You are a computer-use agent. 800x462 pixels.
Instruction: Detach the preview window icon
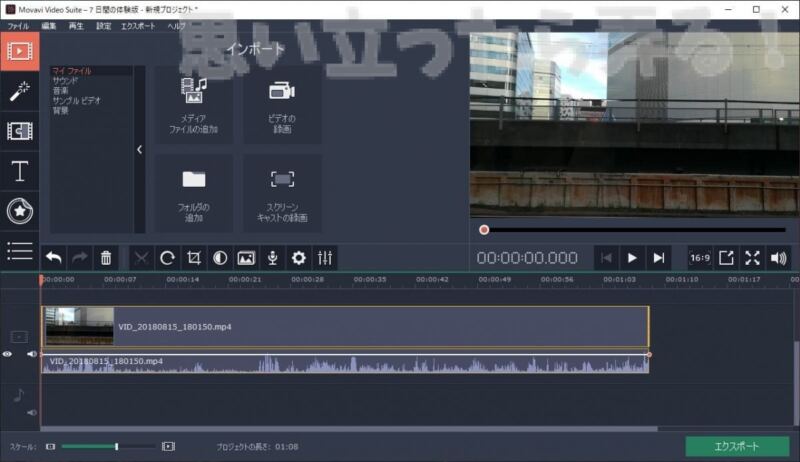coord(726,258)
